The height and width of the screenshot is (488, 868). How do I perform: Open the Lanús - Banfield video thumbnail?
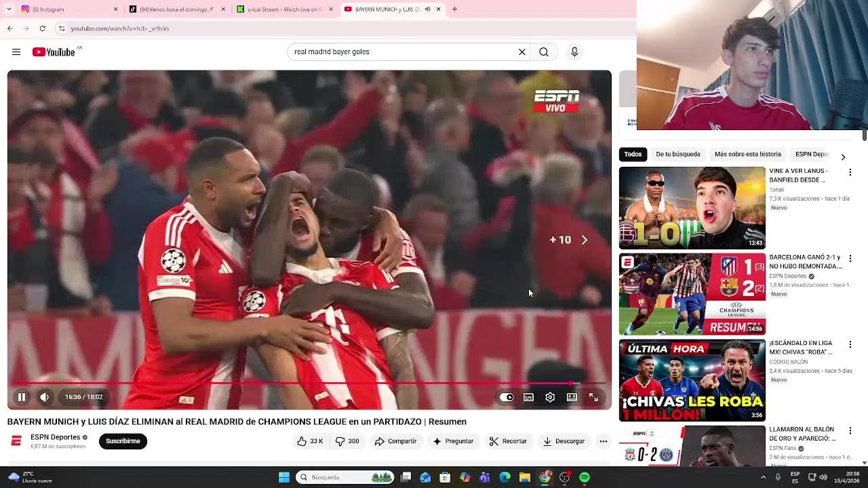pyautogui.click(x=692, y=208)
